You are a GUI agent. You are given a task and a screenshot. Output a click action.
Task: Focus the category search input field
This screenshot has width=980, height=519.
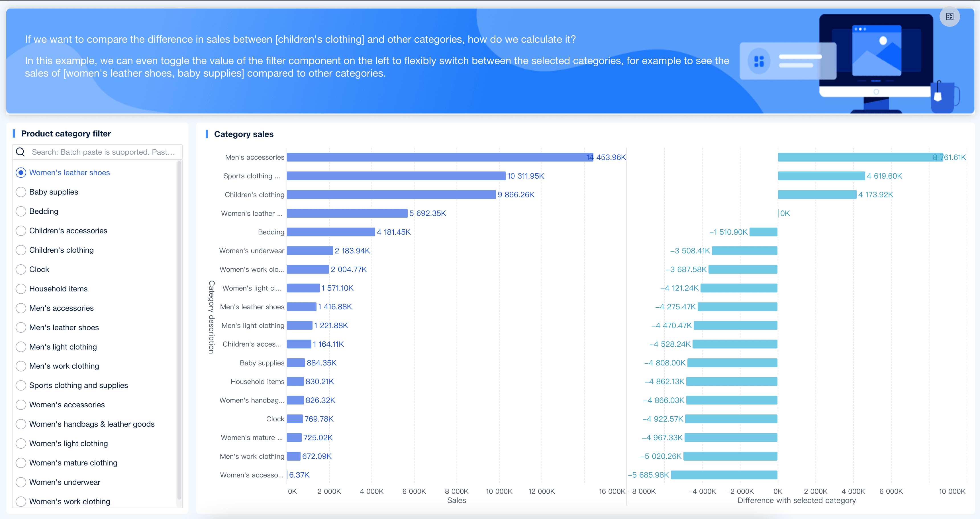tap(97, 152)
